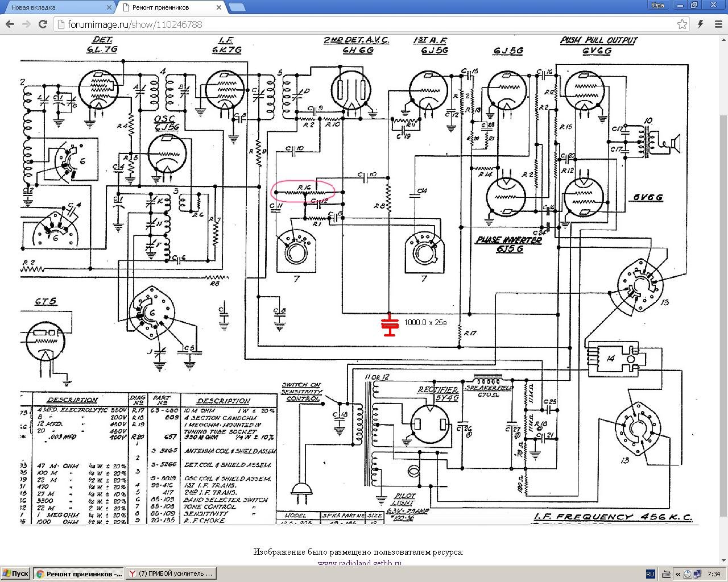
Task: Minimize the Chrome window
Action: pos(680,5)
